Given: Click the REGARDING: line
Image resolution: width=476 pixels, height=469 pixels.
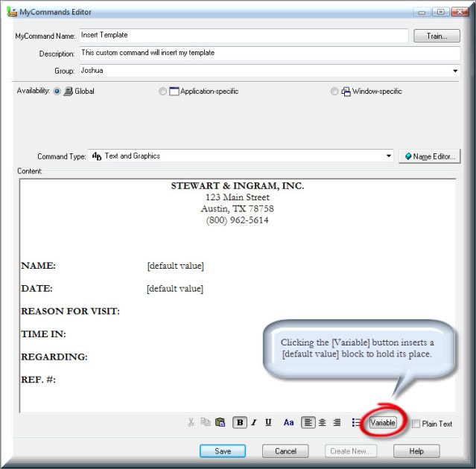Looking at the screenshot, I should (54, 357).
